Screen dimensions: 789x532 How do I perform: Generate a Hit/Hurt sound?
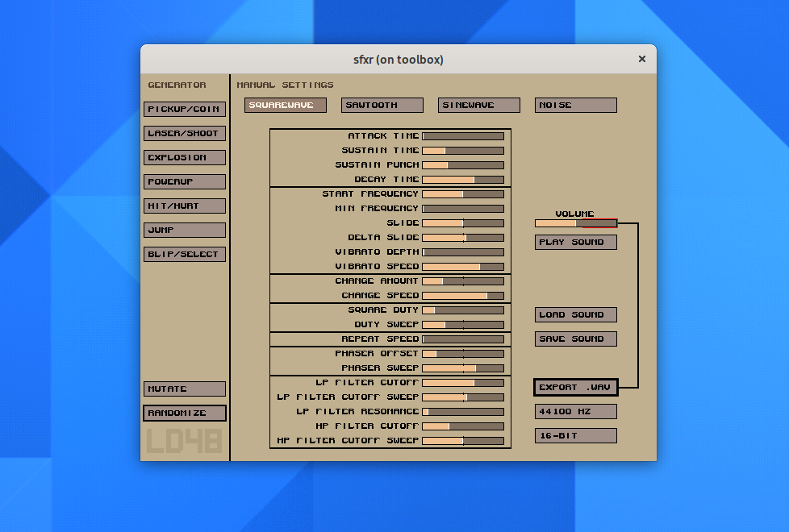(x=185, y=206)
